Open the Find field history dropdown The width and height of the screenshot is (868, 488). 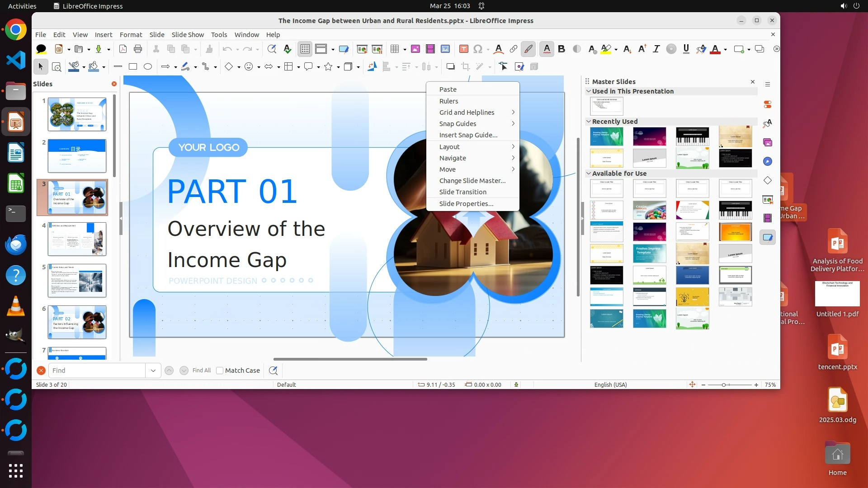tap(153, 371)
